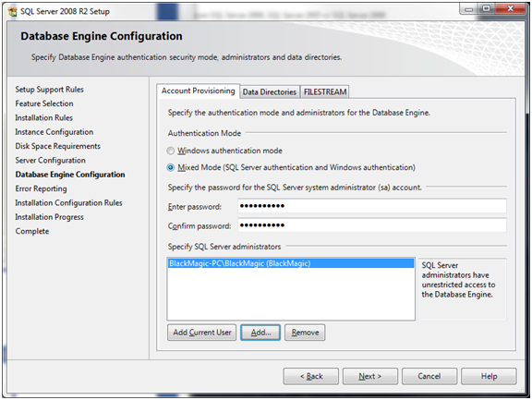Screen dimensions: 532x400
Task: Select Mixed Mode authentication radio button
Action: (x=171, y=167)
